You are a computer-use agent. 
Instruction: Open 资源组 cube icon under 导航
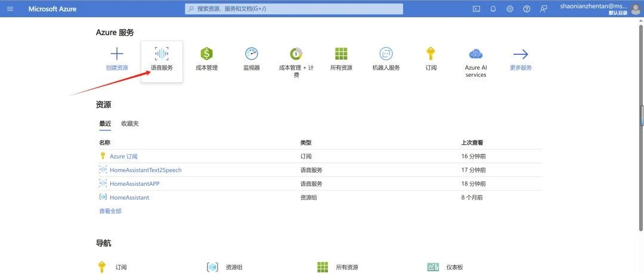212,267
